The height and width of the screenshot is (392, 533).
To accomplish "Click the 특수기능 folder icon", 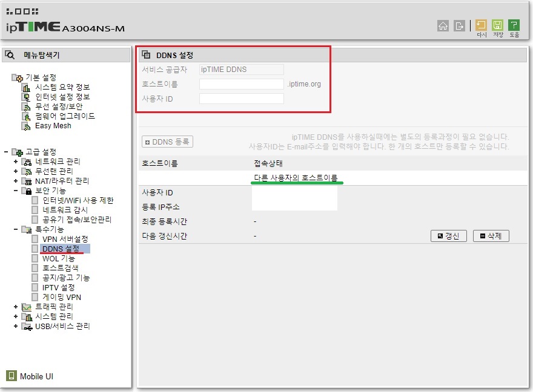I will coord(27,230).
